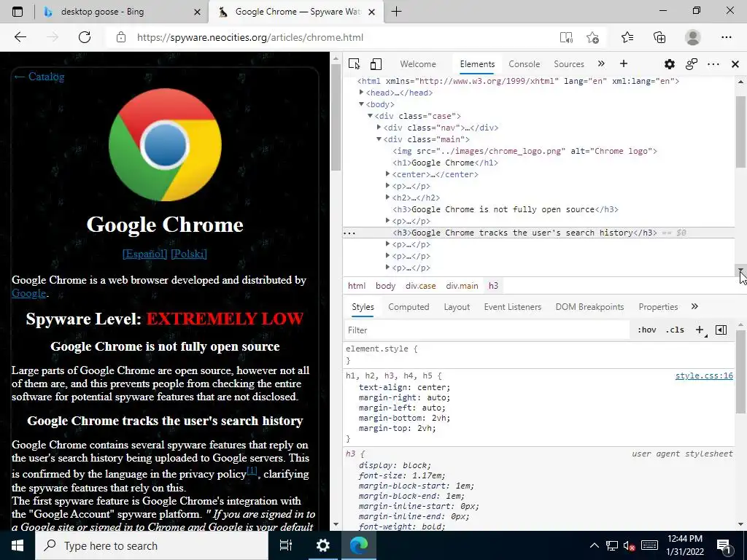Collapse the div class="main" node
747x560 pixels.
tap(379, 139)
